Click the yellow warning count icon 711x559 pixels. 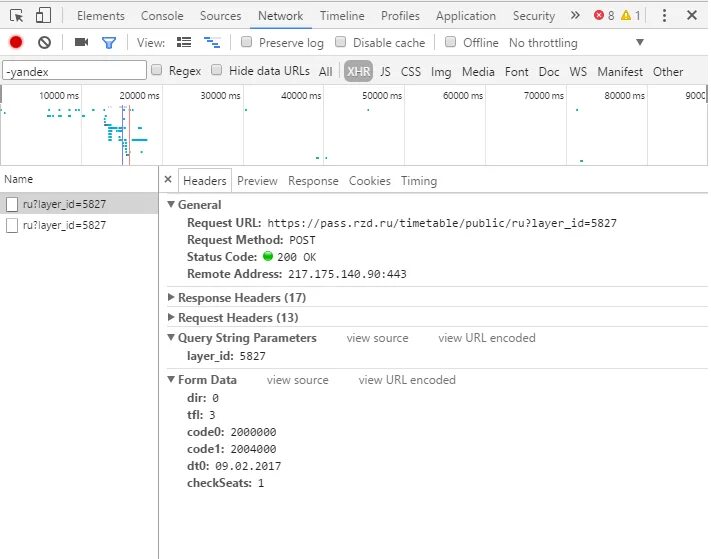(626, 15)
